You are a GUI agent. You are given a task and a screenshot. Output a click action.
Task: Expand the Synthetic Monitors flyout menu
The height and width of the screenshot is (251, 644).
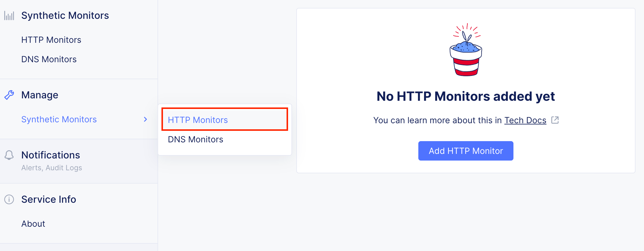point(59,119)
